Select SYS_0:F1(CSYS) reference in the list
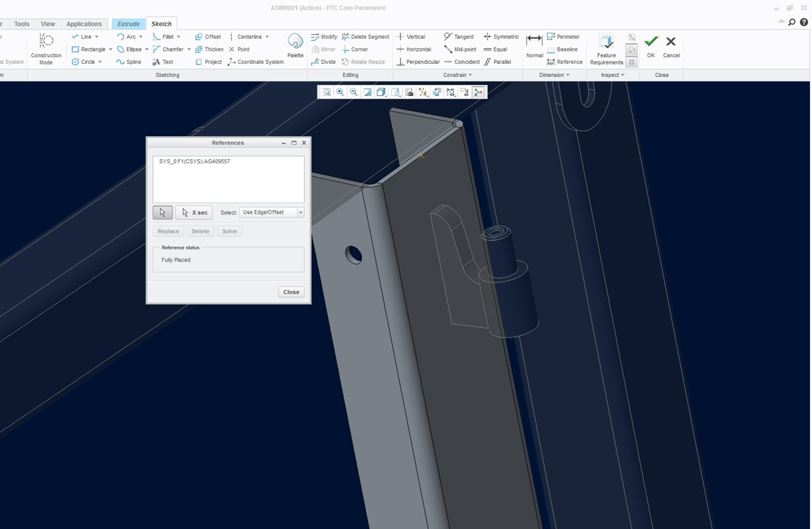Viewport: 812px width, 529px height. [195, 161]
